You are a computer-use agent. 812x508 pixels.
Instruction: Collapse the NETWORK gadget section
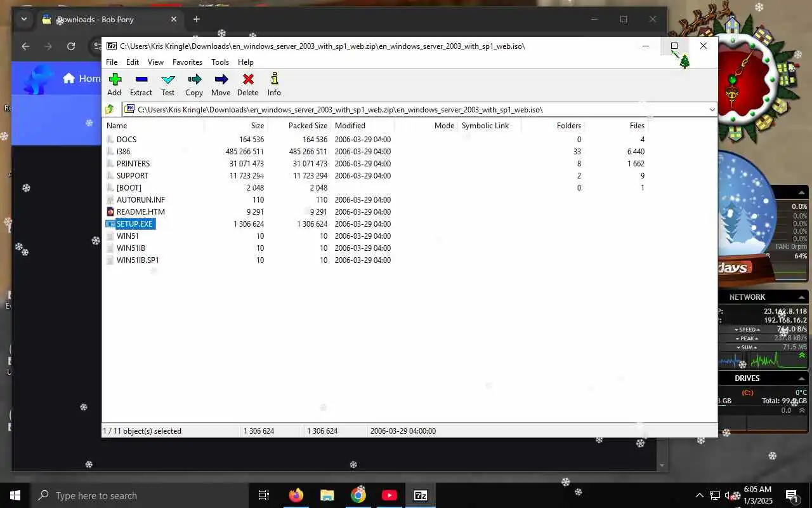tap(802, 297)
